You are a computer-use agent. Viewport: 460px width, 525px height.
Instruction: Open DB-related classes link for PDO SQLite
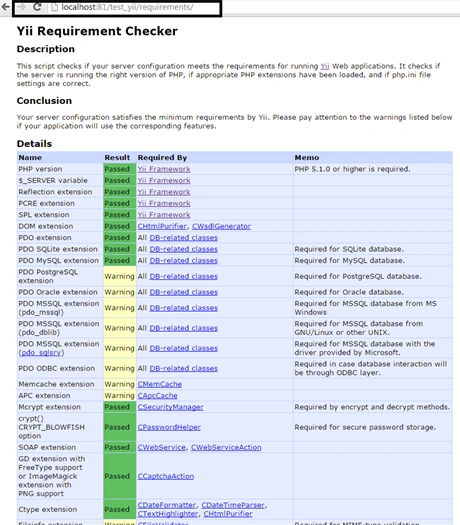(x=183, y=249)
